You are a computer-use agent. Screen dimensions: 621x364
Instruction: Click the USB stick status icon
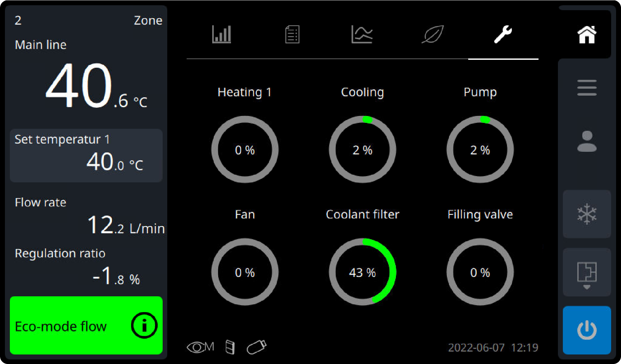[256, 347]
